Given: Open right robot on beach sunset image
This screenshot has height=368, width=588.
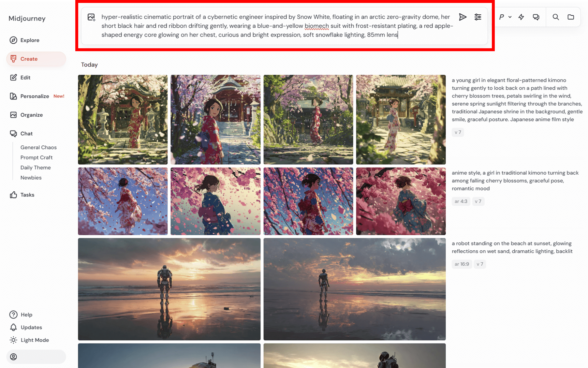Looking at the screenshot, I should click(355, 289).
